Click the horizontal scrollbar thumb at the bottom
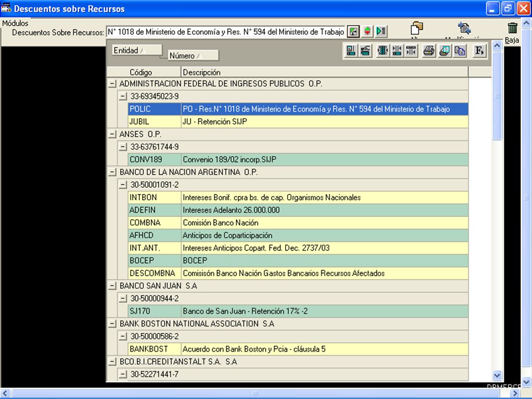This screenshot has width=532, height=399. click(255, 393)
